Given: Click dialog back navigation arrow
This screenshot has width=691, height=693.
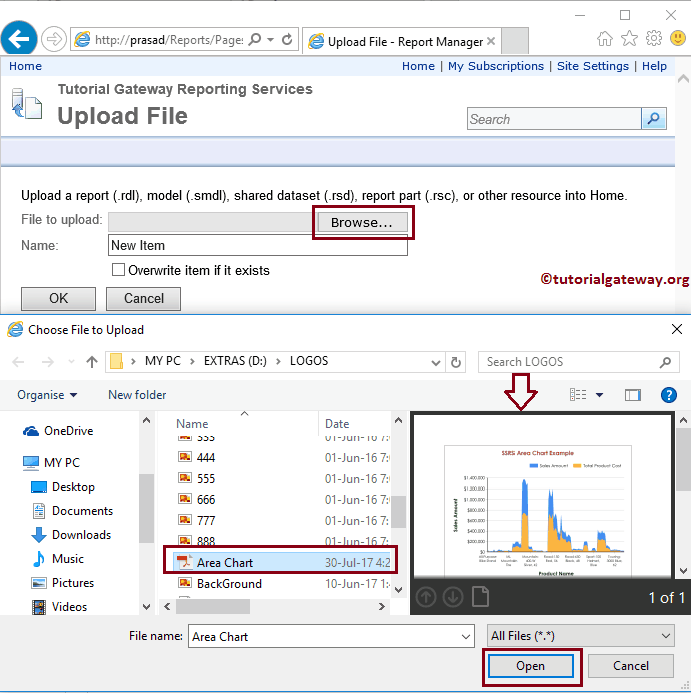Looking at the screenshot, I should 18,362.
